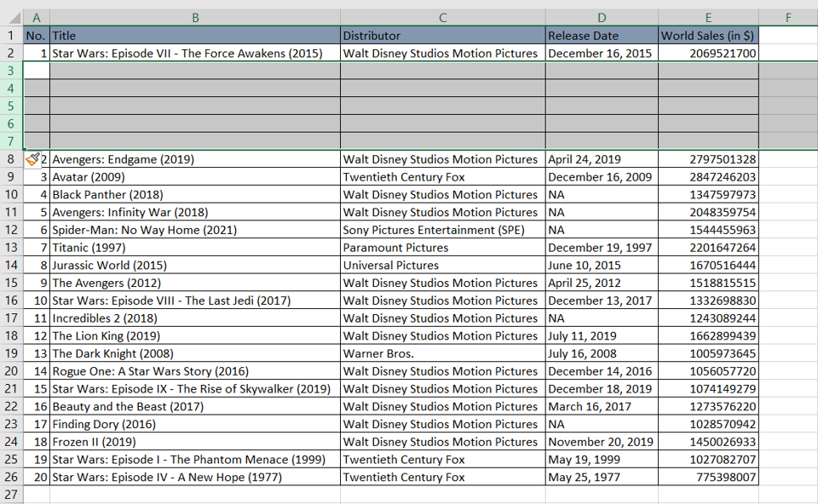Click the 'No.' header cell
The width and height of the screenshot is (818, 504).
(37, 36)
